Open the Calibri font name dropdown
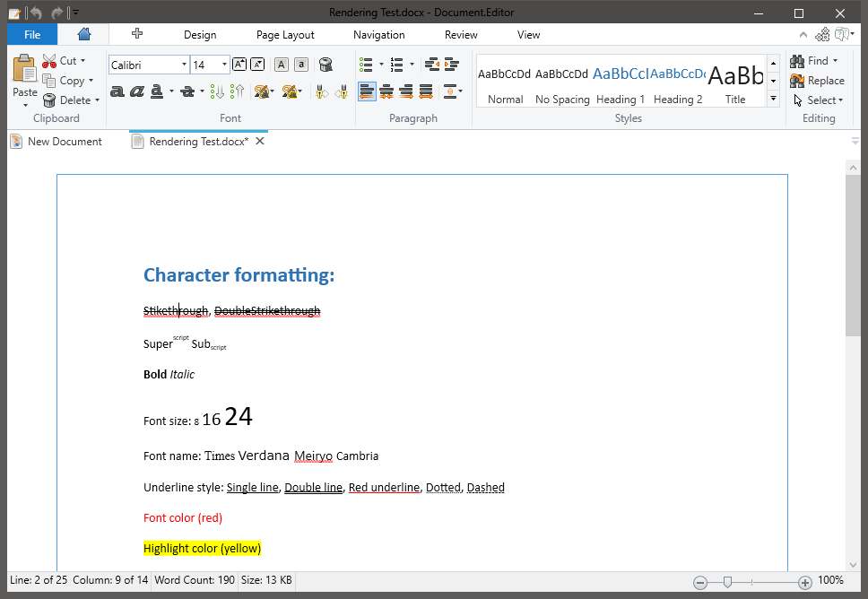This screenshot has height=599, width=868. click(184, 65)
